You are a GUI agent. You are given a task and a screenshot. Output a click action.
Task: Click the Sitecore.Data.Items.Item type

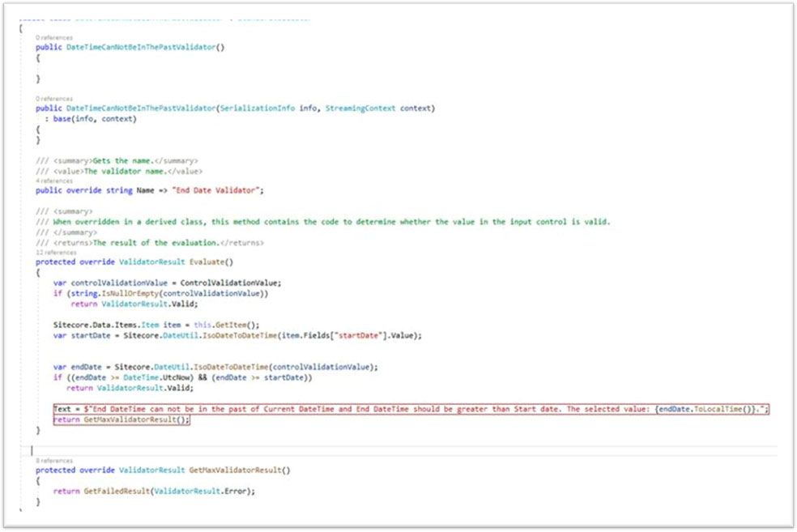click(106, 325)
